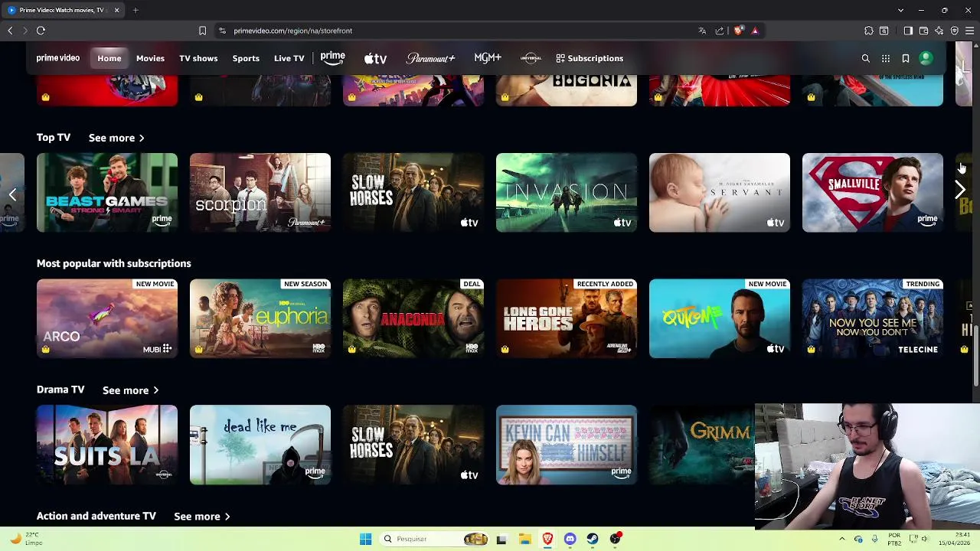Expand See more next to Action and adventure TV
980x551 pixels.
(x=202, y=517)
